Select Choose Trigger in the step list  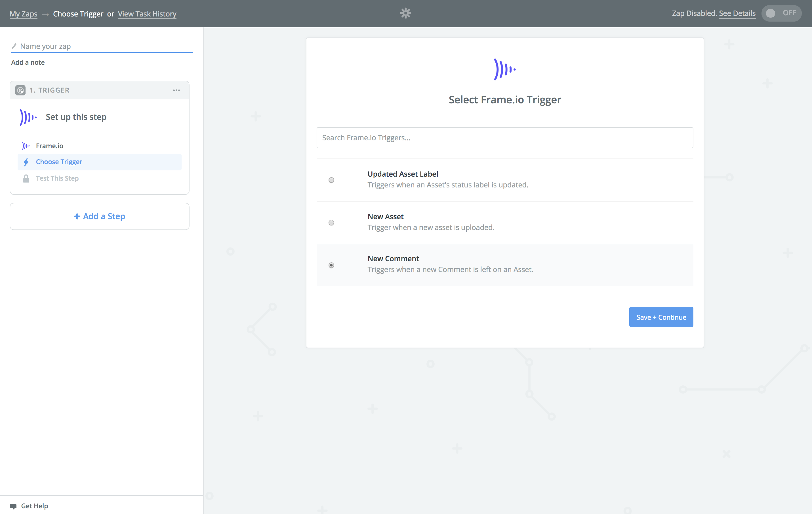click(x=59, y=162)
